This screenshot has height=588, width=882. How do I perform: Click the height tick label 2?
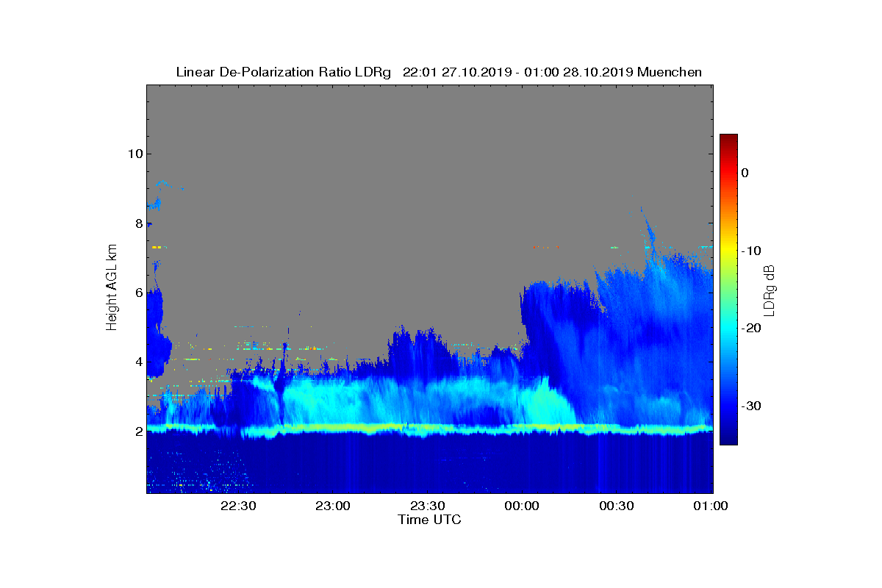pos(138,431)
